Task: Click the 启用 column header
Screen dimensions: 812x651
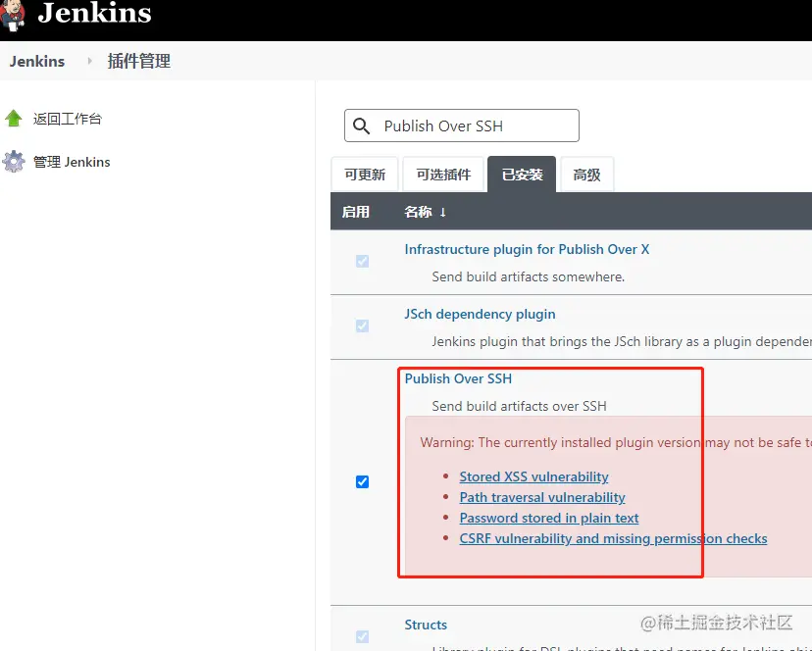Action: click(356, 212)
